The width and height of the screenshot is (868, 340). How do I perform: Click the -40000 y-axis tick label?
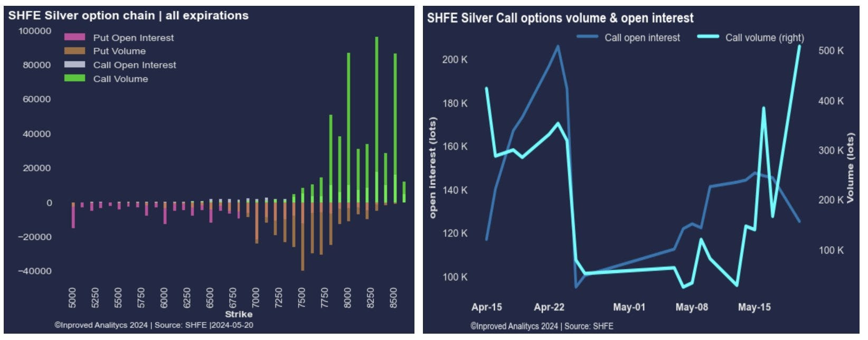coord(35,271)
